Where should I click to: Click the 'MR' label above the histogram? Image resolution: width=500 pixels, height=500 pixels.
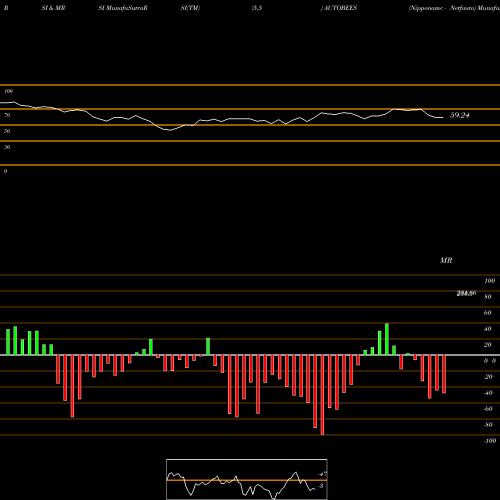pos(446,260)
